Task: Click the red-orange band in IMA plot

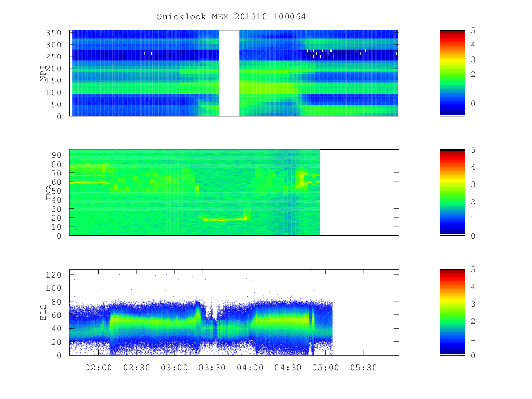Action: tap(225, 219)
